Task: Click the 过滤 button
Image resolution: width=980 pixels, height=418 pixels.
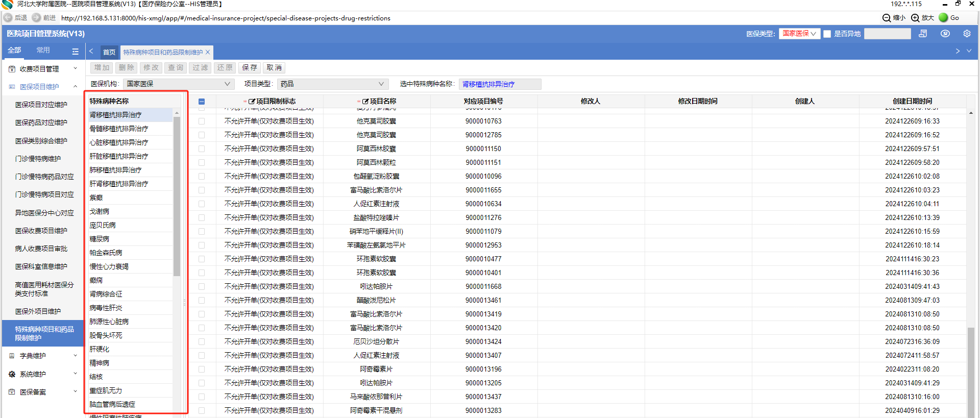Action: point(200,67)
